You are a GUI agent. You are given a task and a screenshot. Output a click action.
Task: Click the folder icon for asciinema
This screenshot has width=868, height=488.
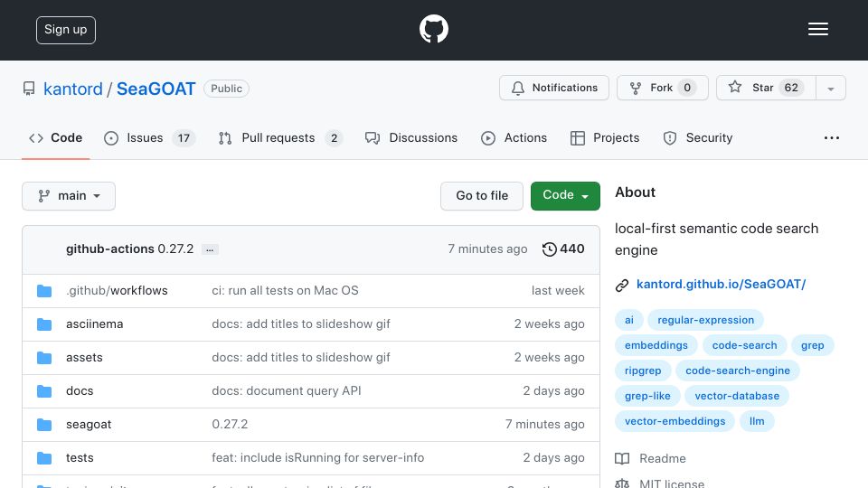(44, 324)
